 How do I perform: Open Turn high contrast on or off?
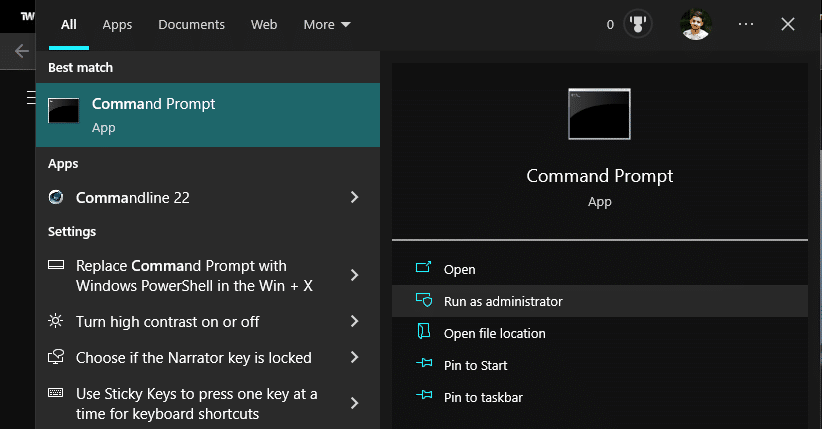coord(208,321)
